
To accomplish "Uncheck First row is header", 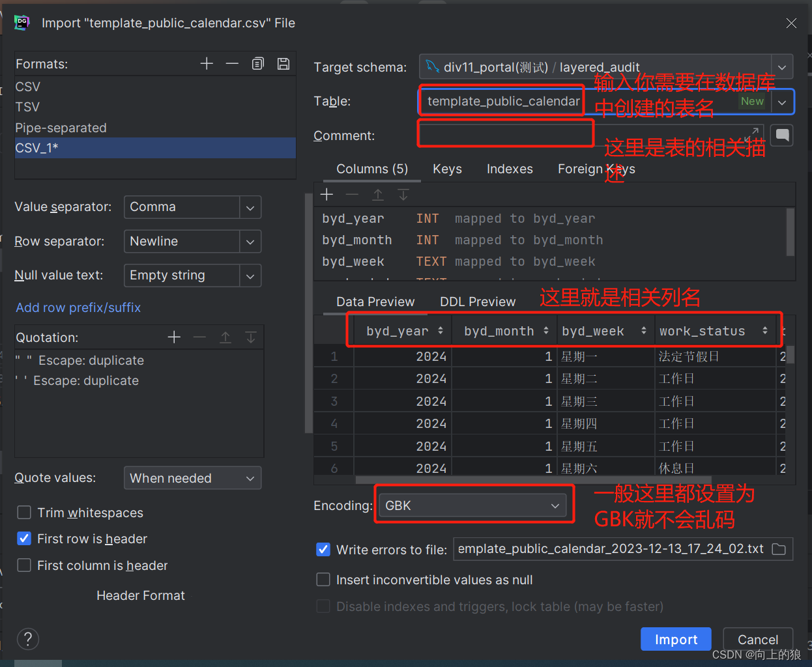I will pyautogui.click(x=24, y=539).
